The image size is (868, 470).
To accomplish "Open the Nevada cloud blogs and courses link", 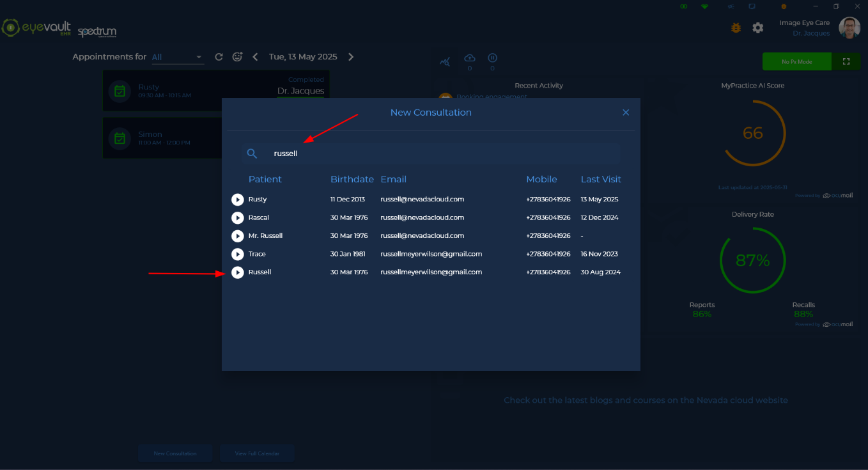I will coord(646,400).
